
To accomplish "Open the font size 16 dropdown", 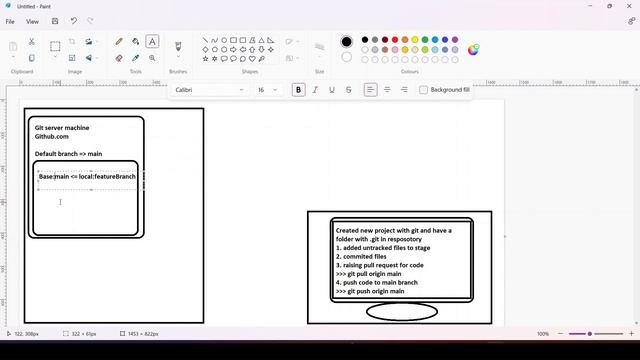I will pos(267,90).
